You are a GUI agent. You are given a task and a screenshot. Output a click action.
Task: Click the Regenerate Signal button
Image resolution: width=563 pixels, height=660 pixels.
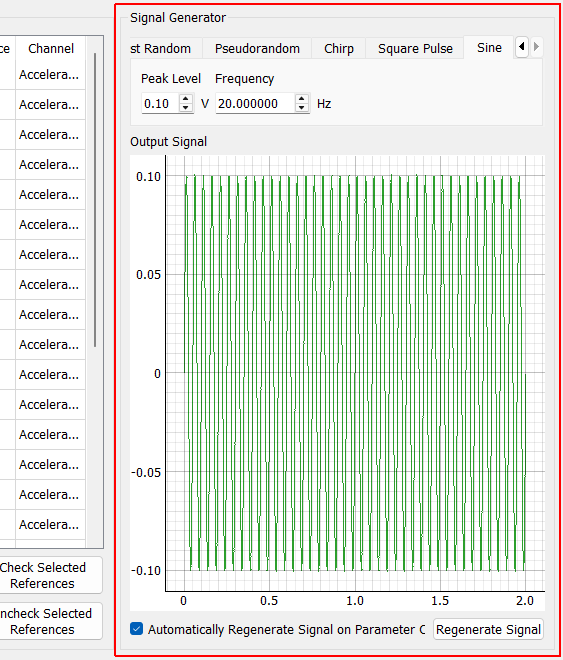point(488,629)
